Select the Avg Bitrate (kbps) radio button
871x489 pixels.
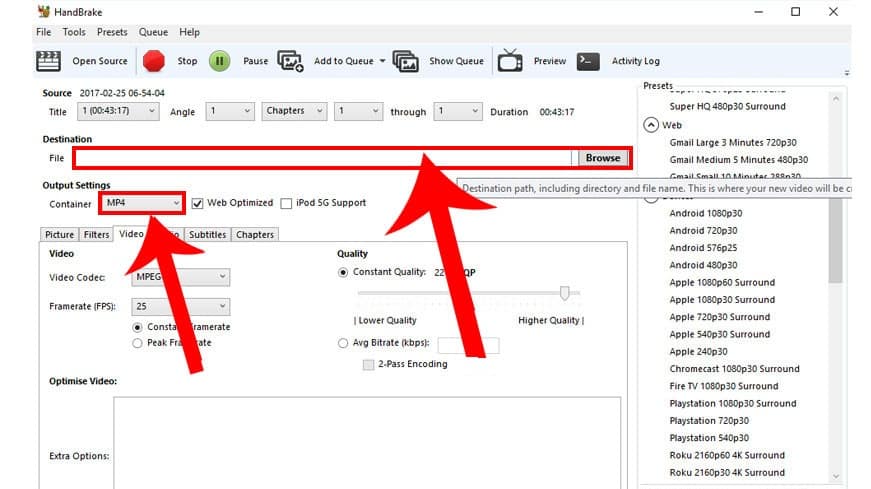point(343,343)
